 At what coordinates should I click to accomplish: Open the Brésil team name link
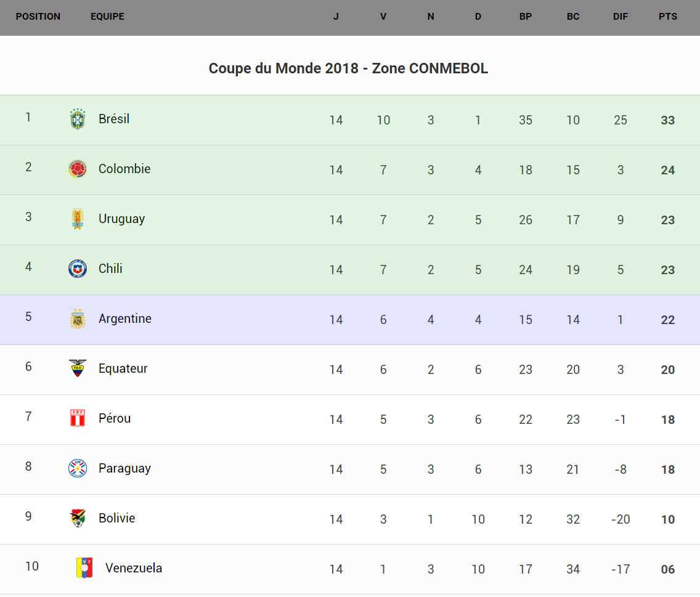(114, 119)
